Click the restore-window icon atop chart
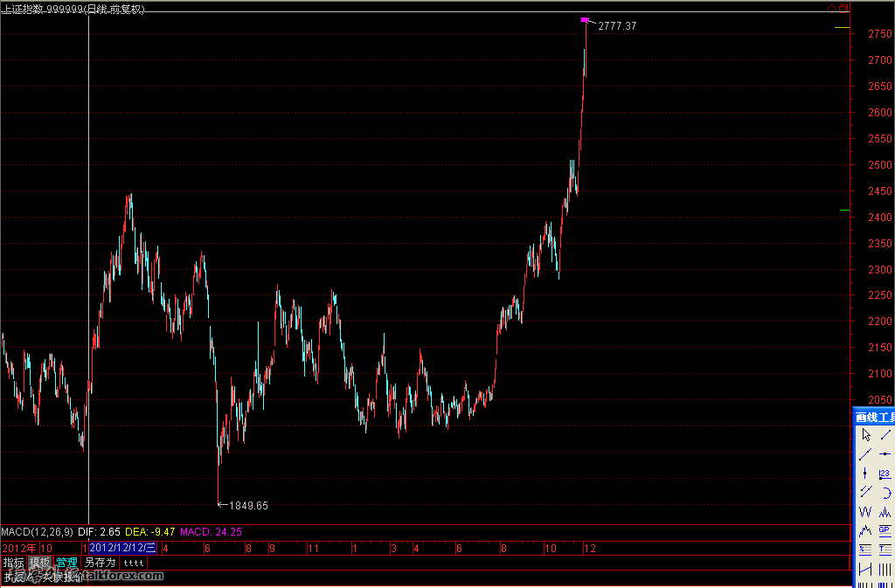This screenshot has height=588, width=895. tap(843, 8)
